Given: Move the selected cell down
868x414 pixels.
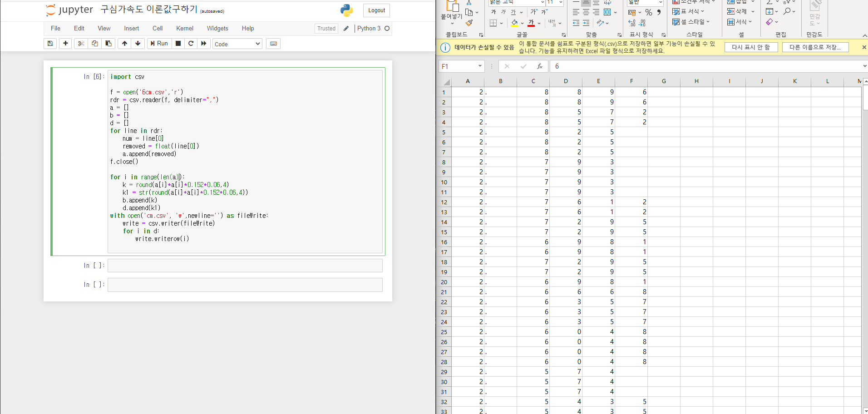Looking at the screenshot, I should tap(138, 44).
